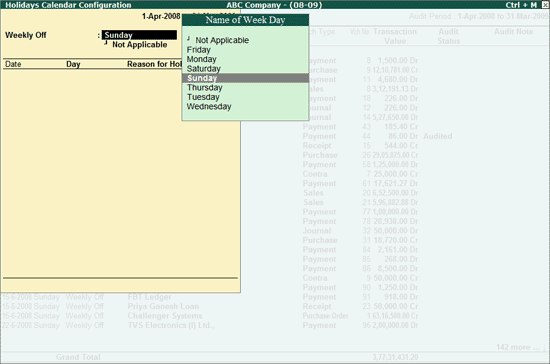This screenshot has width=550, height=364.
Task: Click the 142 more link
Action: (x=518, y=347)
